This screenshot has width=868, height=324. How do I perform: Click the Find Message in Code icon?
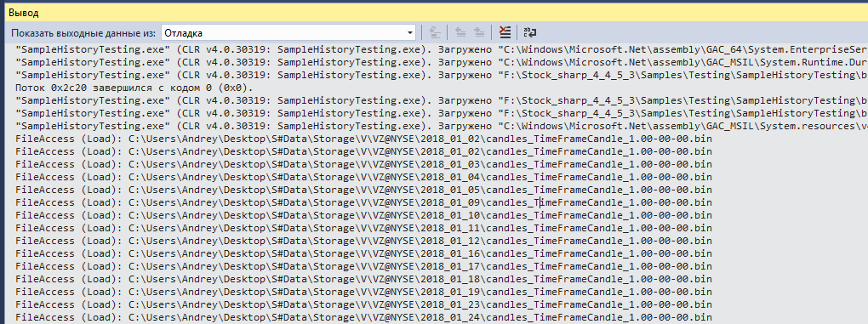(435, 32)
